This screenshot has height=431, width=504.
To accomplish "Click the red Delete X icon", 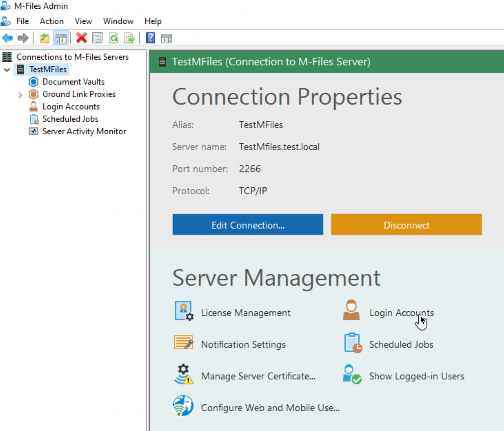I will point(81,38).
